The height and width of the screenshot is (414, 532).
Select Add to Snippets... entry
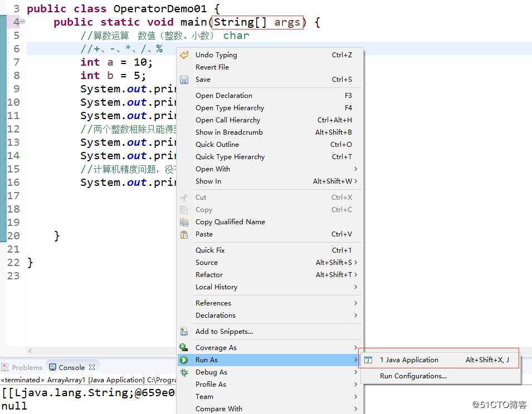tap(270, 331)
